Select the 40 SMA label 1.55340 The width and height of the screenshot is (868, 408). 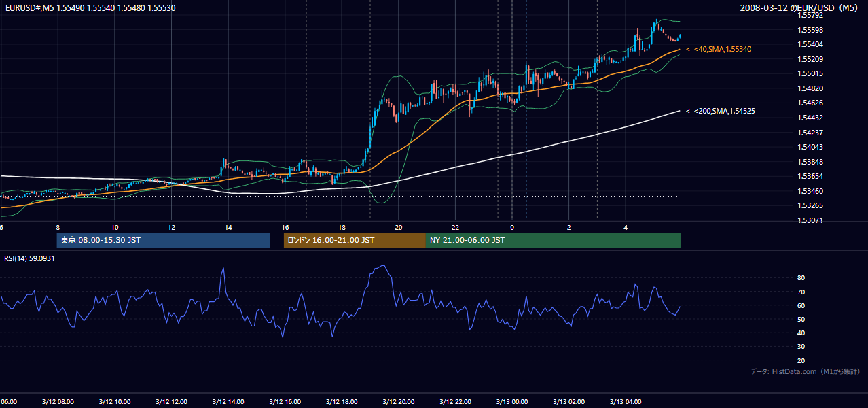point(719,49)
